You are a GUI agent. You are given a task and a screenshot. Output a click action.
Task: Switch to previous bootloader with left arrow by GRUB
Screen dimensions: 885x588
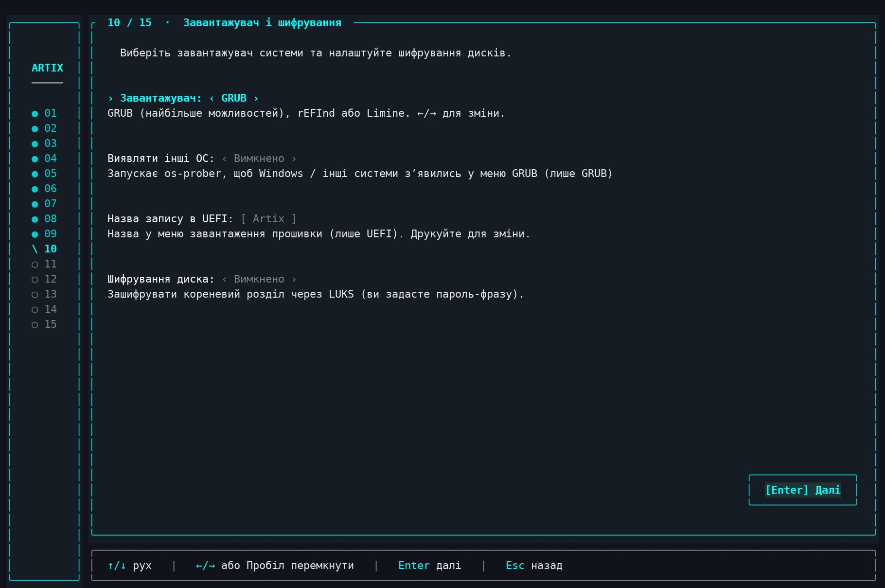pyautogui.click(x=212, y=98)
